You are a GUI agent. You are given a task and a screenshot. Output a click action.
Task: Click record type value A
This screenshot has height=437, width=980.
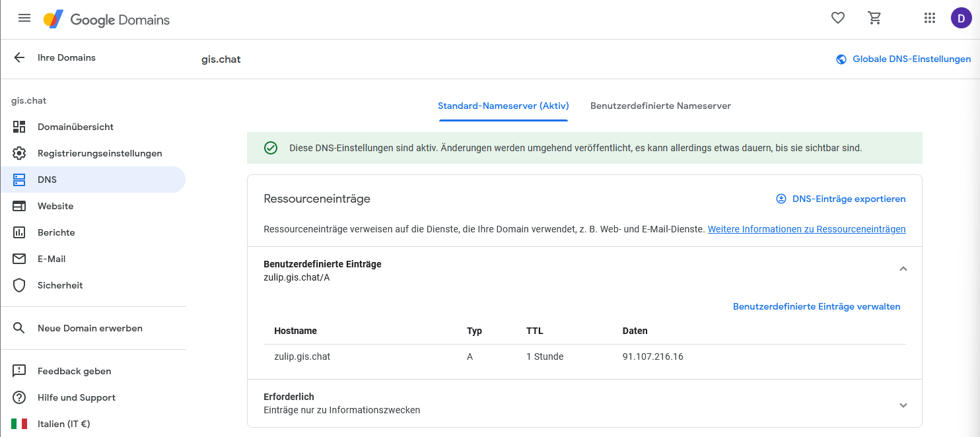470,356
